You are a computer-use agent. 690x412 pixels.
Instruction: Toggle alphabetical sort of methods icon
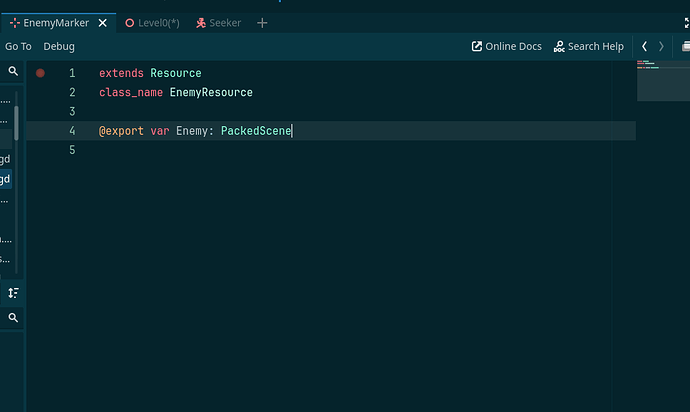pyautogui.click(x=13, y=293)
